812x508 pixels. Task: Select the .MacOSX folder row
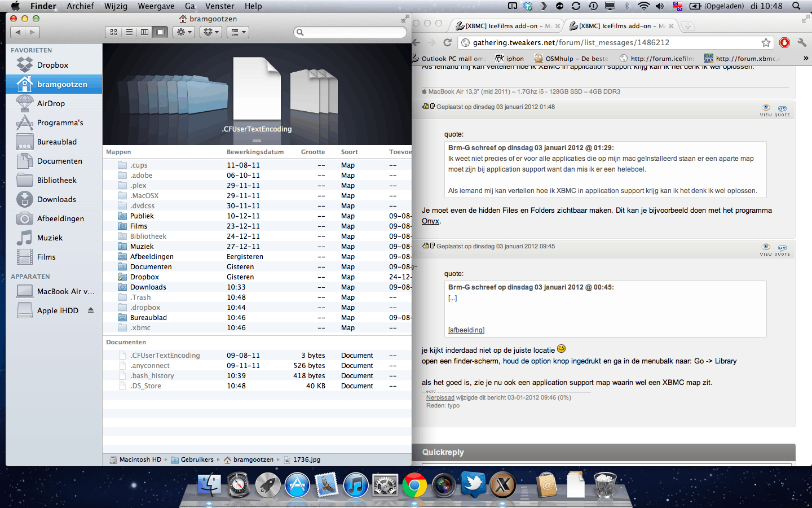tap(257, 196)
